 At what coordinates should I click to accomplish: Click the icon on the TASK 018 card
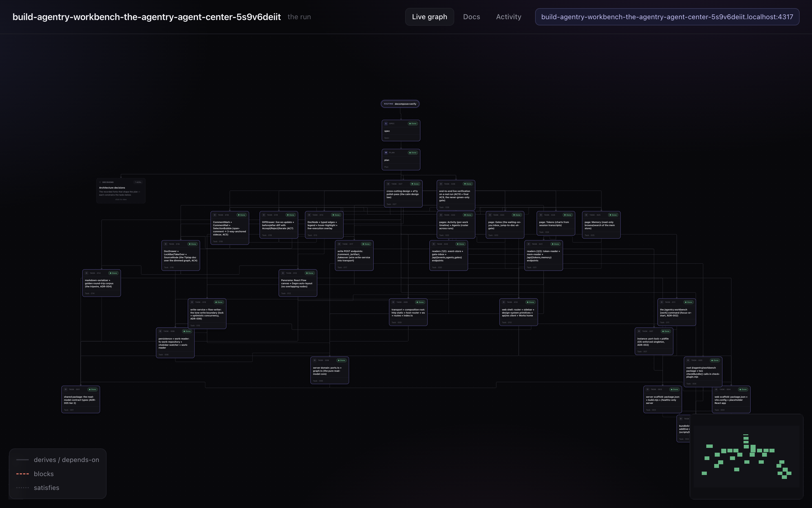coord(215,215)
